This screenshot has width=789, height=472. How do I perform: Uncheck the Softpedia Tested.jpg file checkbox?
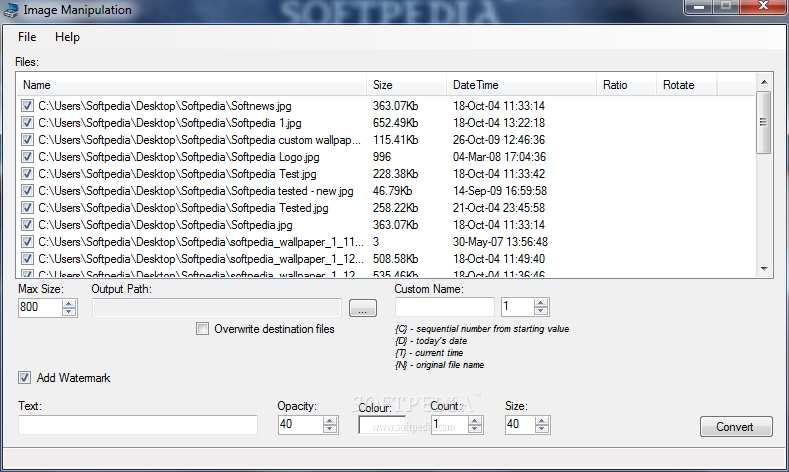[27, 208]
